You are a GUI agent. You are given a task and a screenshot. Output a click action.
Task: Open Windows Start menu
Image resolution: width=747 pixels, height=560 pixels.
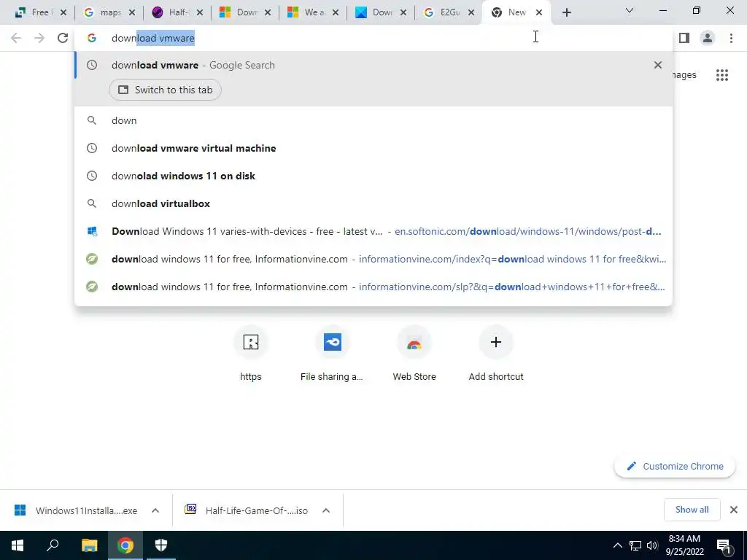pyautogui.click(x=18, y=545)
